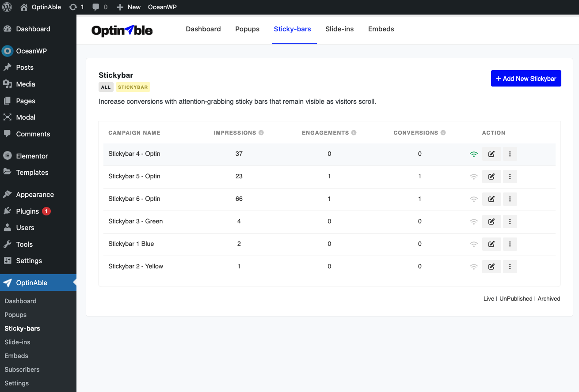This screenshot has height=392, width=579.
Task: Click the OptinAble logo in the header
Action: [x=122, y=30]
